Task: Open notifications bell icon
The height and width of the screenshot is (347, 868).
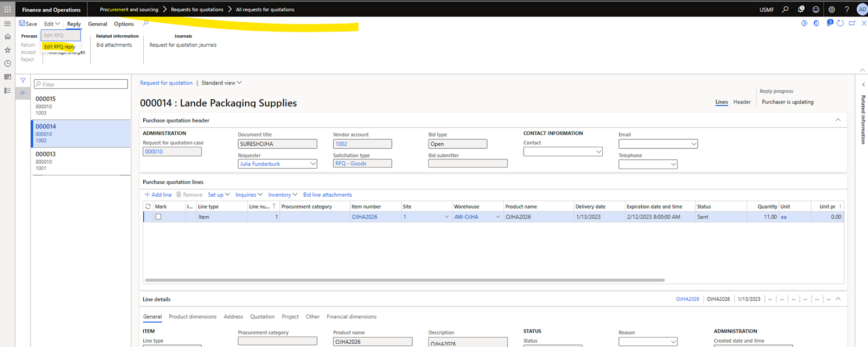Action: coord(801,9)
